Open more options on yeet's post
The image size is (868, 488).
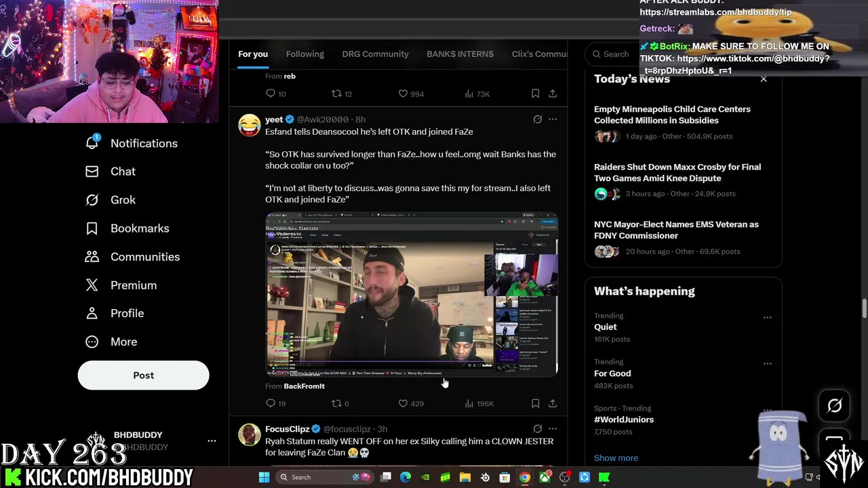pos(553,119)
